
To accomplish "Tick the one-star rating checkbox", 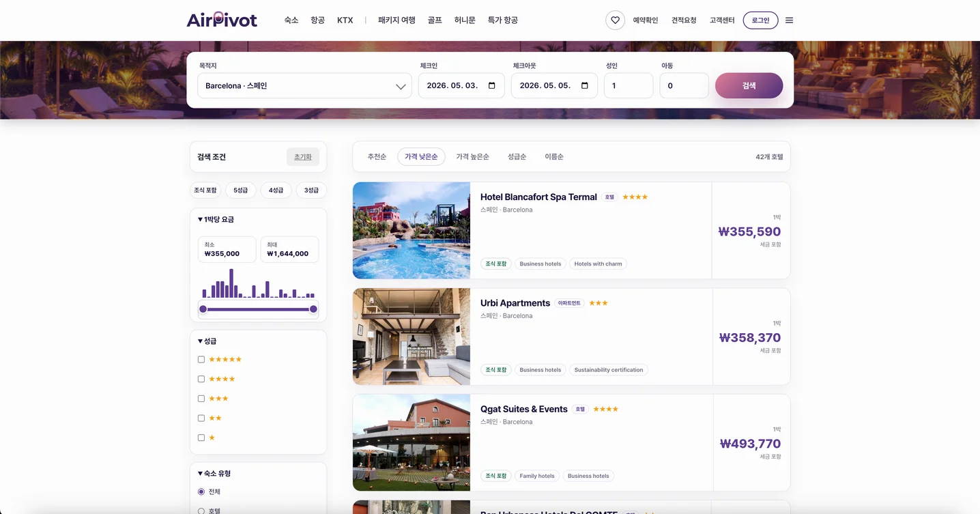I will pyautogui.click(x=201, y=438).
